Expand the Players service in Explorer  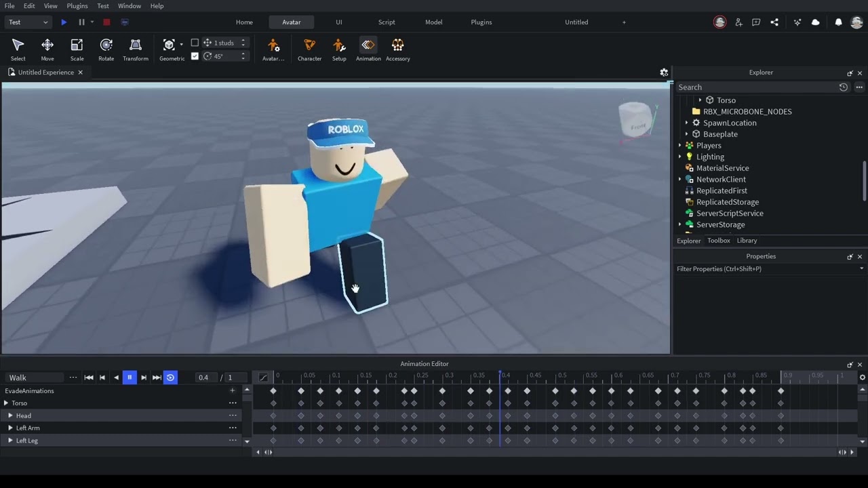[x=680, y=146]
